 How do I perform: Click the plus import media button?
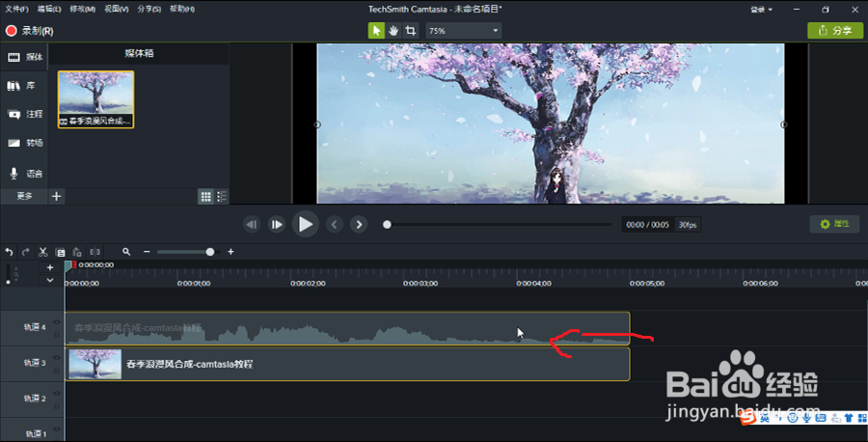(x=57, y=196)
